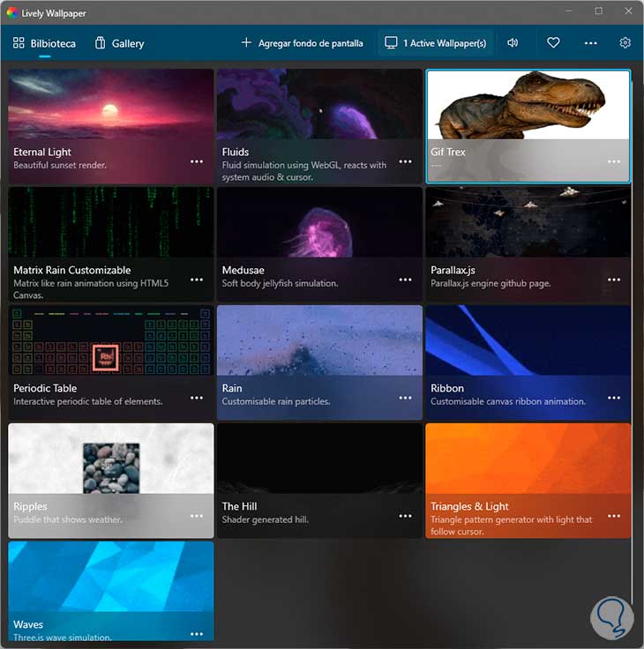Select the Triangles & Light orange thumbnail
Screen dimensions: 644x649
528,459
